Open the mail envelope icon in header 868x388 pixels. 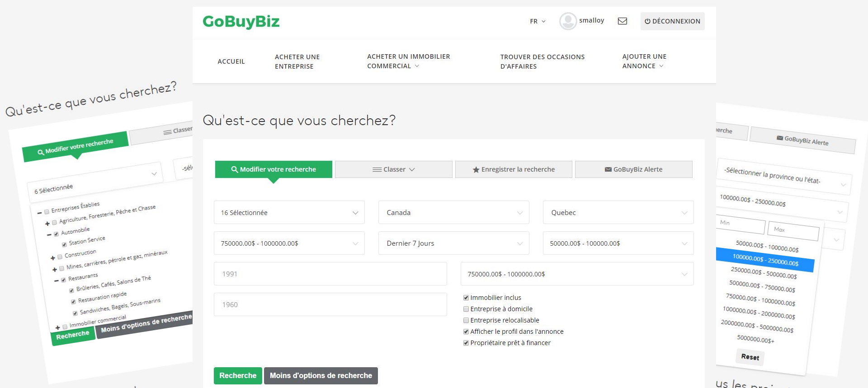click(623, 21)
